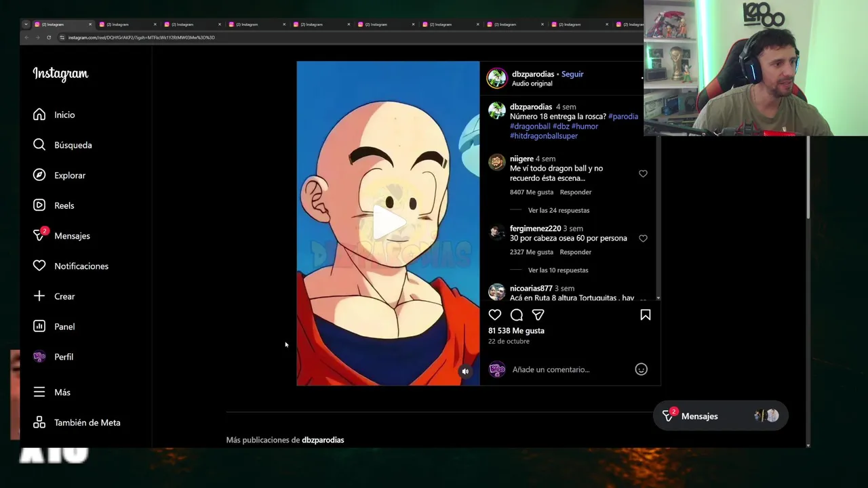Open fergimenez220's profile from comment
Image resolution: width=868 pixels, height=488 pixels.
535,228
